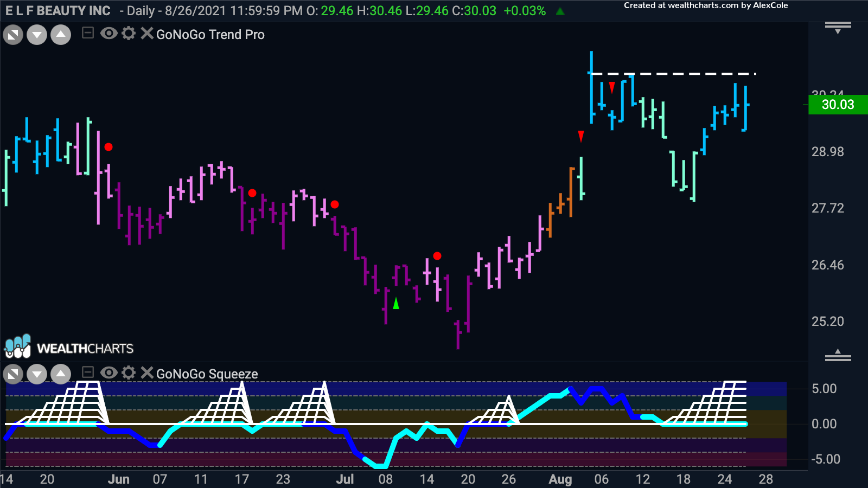The image size is (868, 488).
Task: Click the up arrow button in GoNoGo Squeeze panel
Action: point(61,374)
